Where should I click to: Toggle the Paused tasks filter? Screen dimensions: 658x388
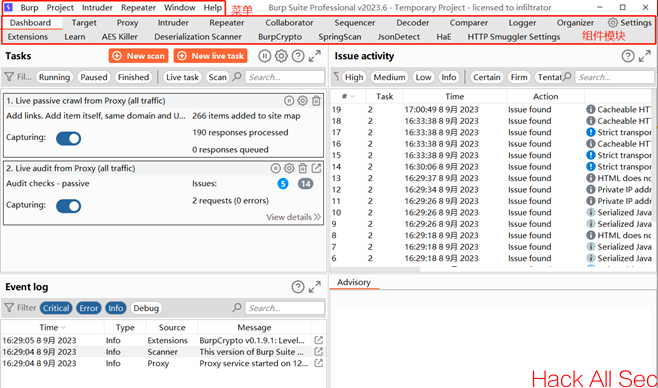pos(94,77)
